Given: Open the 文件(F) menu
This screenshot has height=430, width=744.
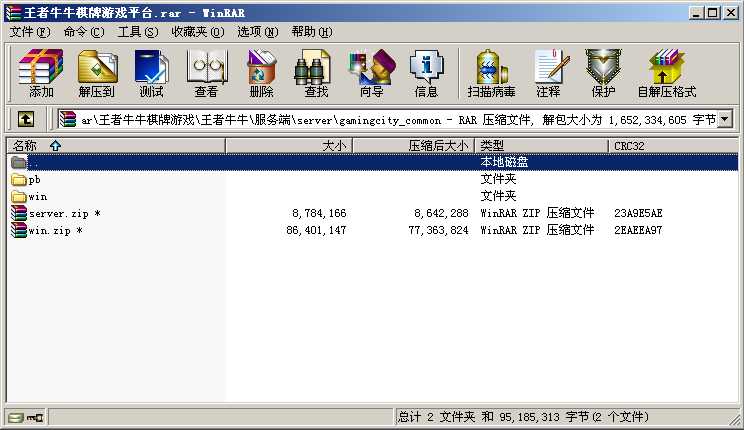Looking at the screenshot, I should (30, 32).
